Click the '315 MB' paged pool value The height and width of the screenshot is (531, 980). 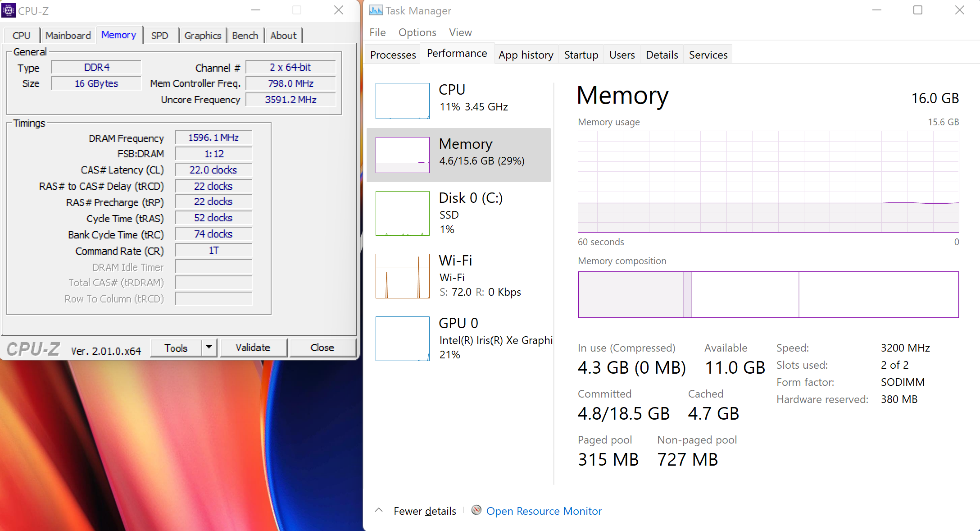pyautogui.click(x=608, y=460)
